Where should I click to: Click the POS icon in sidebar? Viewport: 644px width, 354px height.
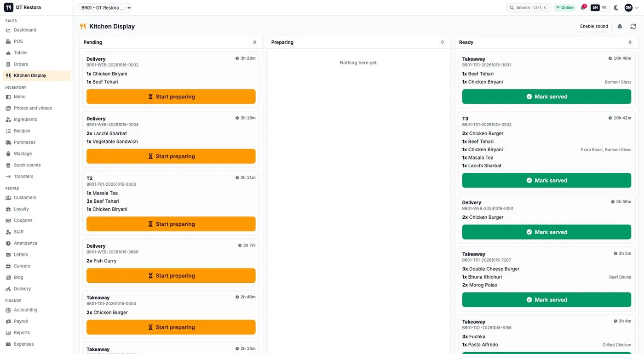point(8,41)
